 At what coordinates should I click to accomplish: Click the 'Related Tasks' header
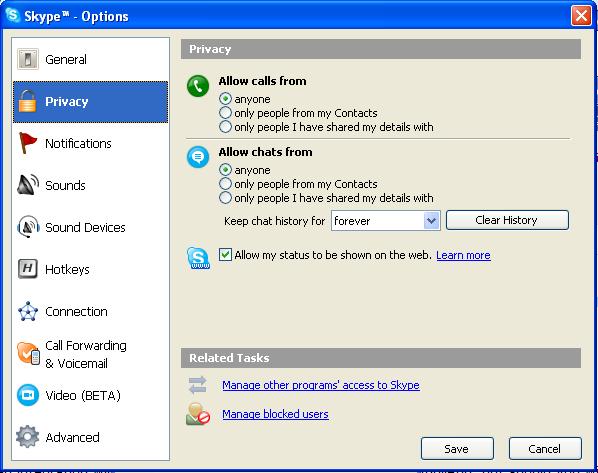click(381, 358)
